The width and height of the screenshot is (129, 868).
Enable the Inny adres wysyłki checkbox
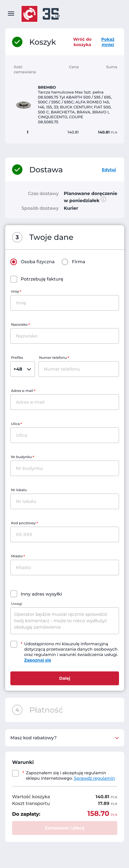click(x=14, y=594)
